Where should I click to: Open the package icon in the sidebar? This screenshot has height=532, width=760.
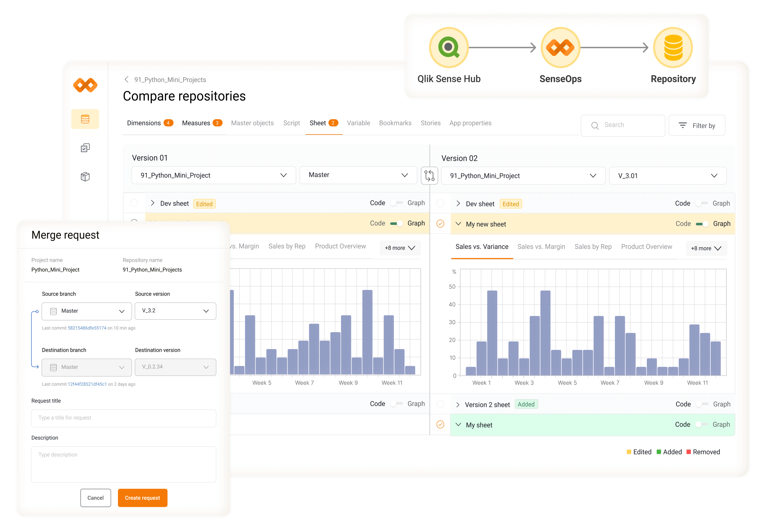click(x=85, y=176)
